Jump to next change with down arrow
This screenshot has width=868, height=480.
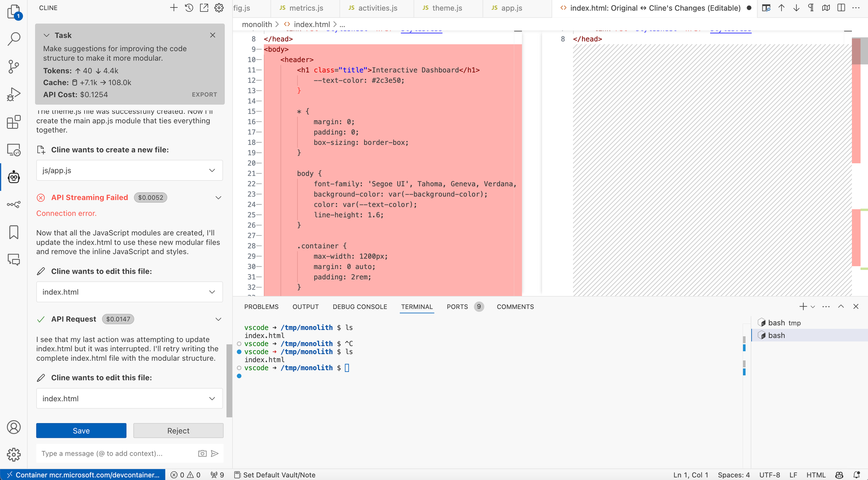[x=796, y=8]
